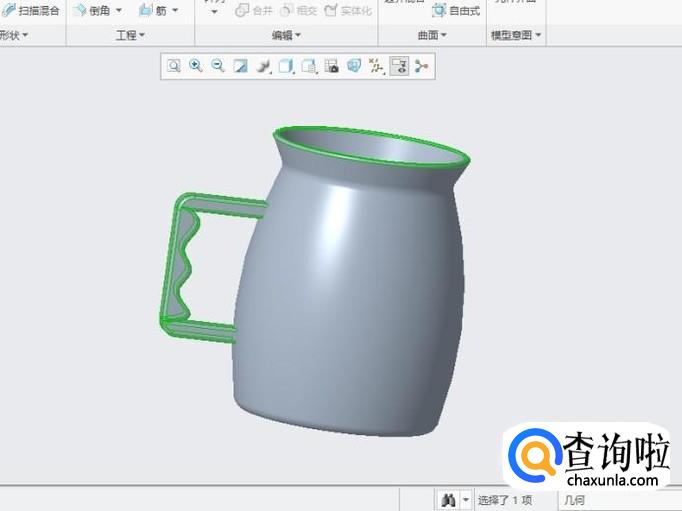Open the Saved Orientations cube icon
Screen dimensions: 682x511
tap(286, 66)
